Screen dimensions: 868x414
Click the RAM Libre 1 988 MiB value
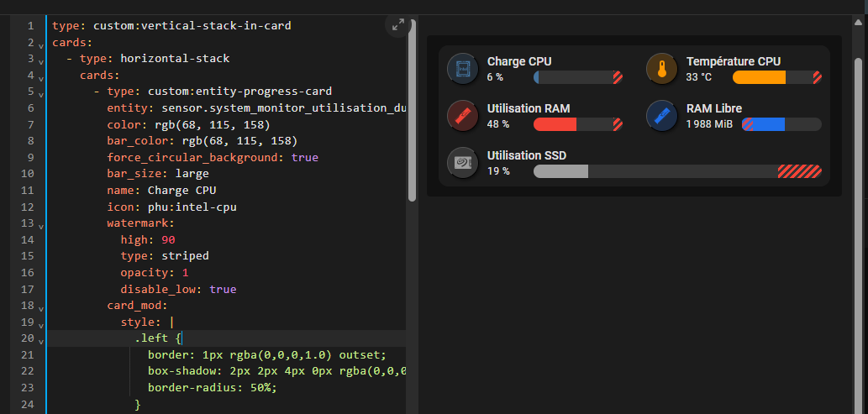pos(709,124)
